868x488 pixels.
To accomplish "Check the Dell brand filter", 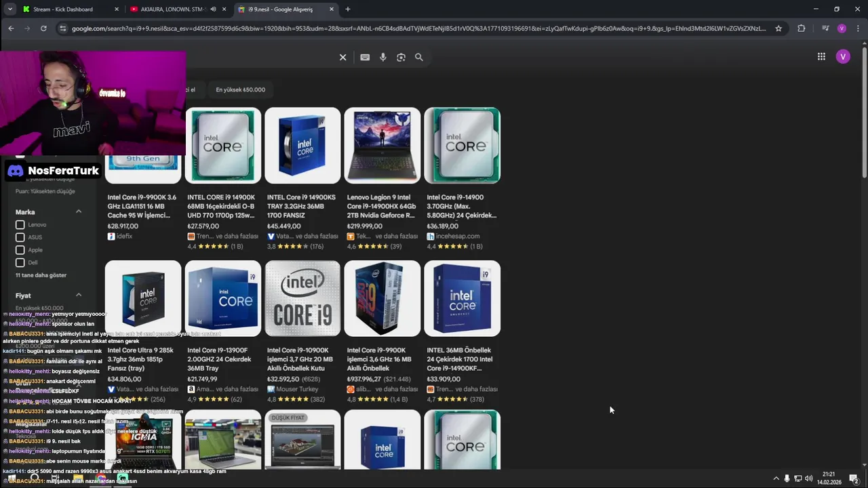I will [x=20, y=262].
